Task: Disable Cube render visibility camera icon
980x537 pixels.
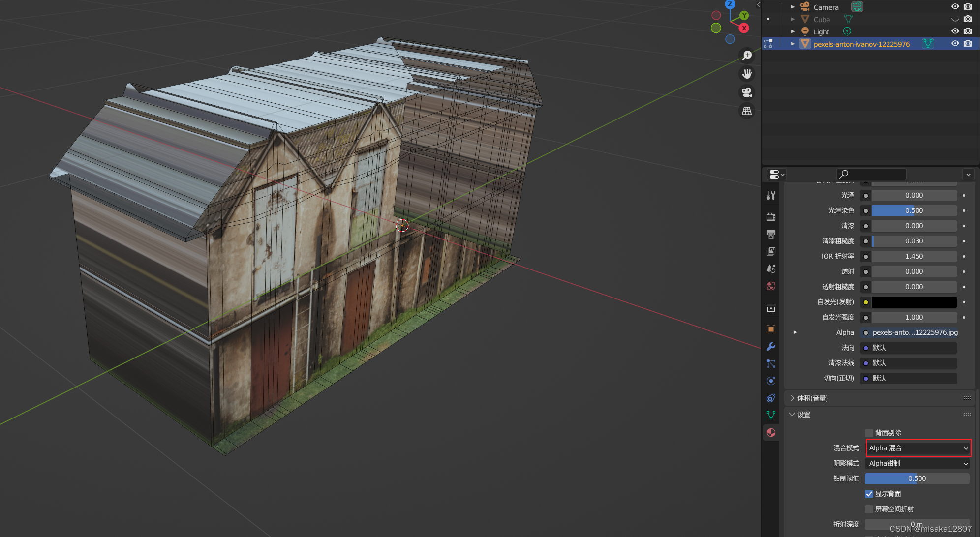Action: [x=968, y=19]
